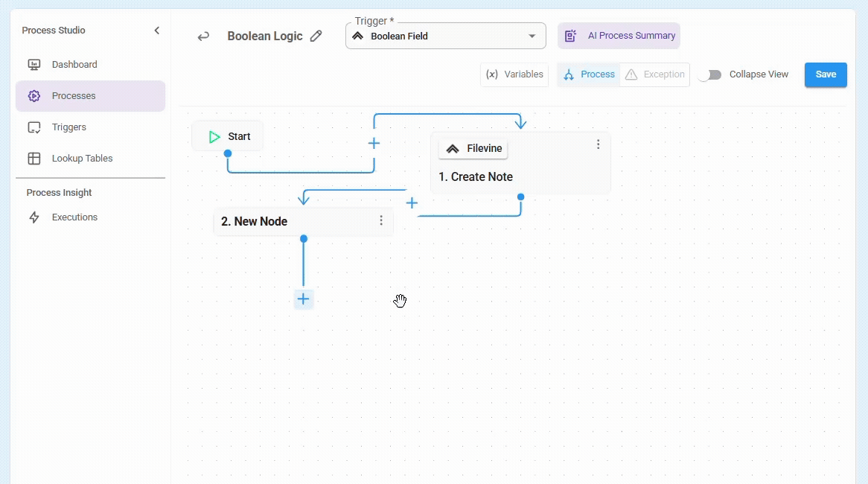Save the process
This screenshot has height=484, width=868.
click(x=826, y=74)
